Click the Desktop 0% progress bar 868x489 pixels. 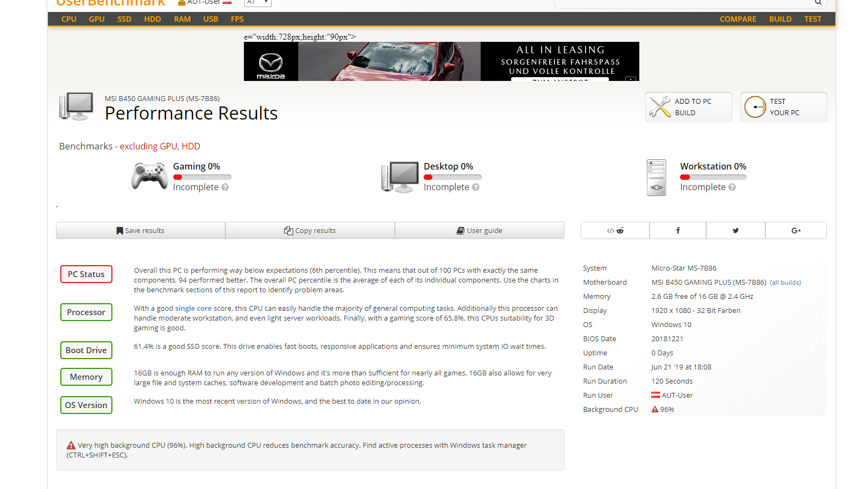click(452, 177)
